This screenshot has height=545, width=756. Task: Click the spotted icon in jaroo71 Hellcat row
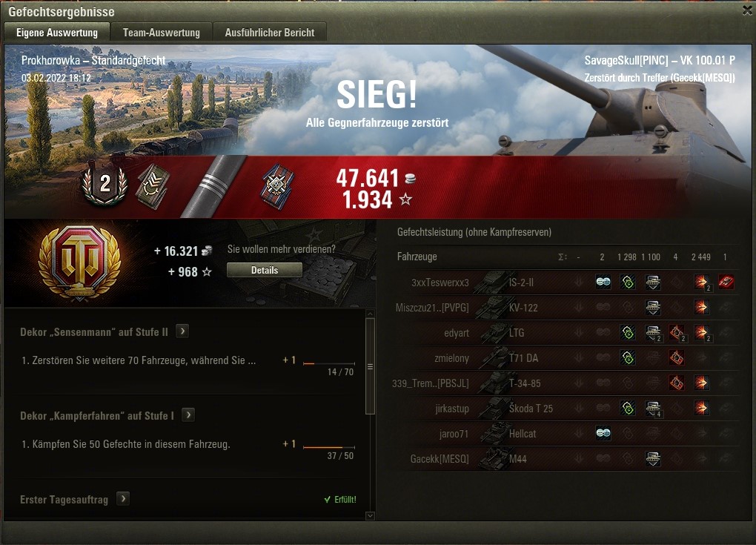pyautogui.click(x=603, y=433)
